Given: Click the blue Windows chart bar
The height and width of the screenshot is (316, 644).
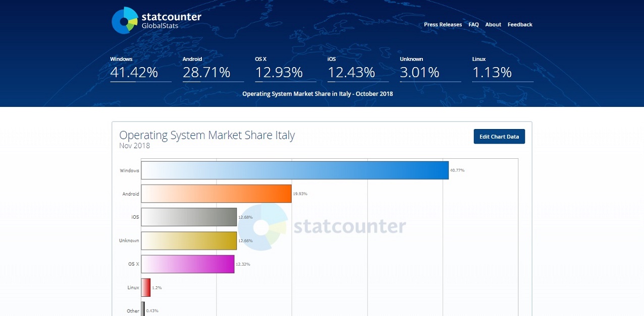Looking at the screenshot, I should [295, 170].
